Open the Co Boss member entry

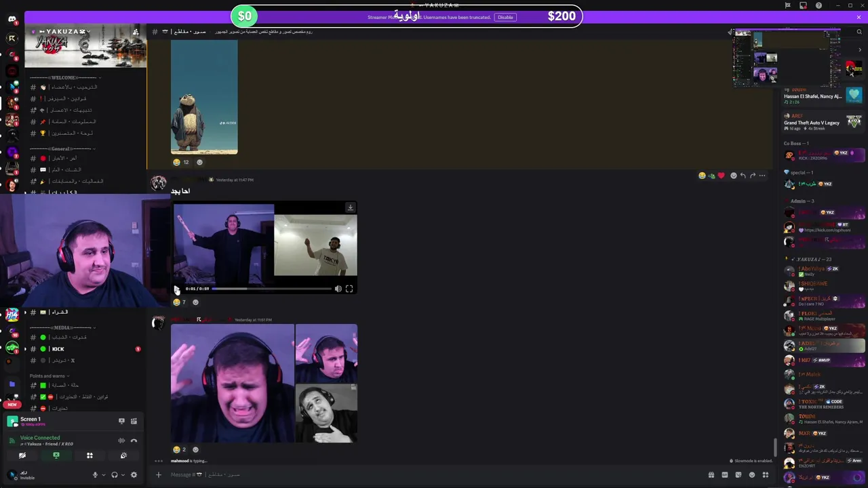pyautogui.click(x=823, y=156)
